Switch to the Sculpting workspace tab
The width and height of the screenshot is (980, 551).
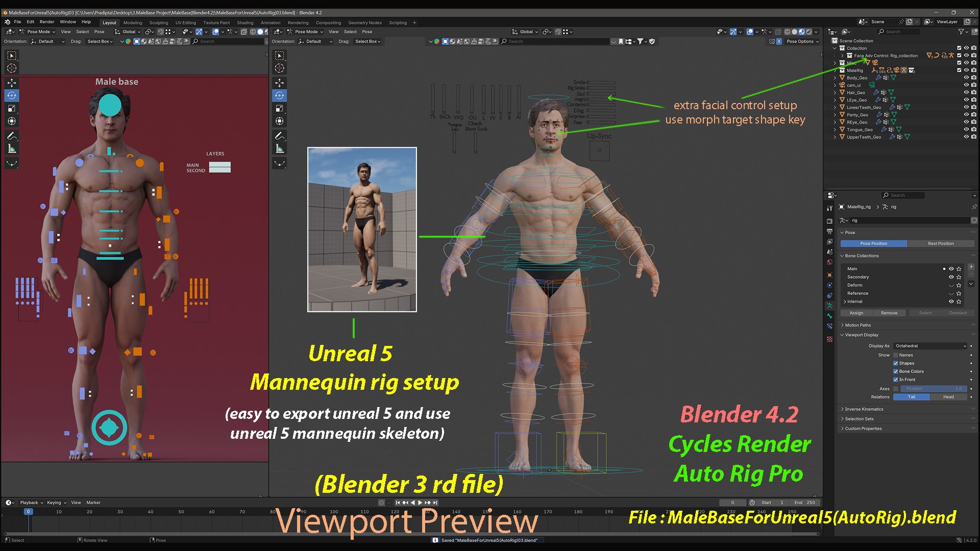[158, 22]
